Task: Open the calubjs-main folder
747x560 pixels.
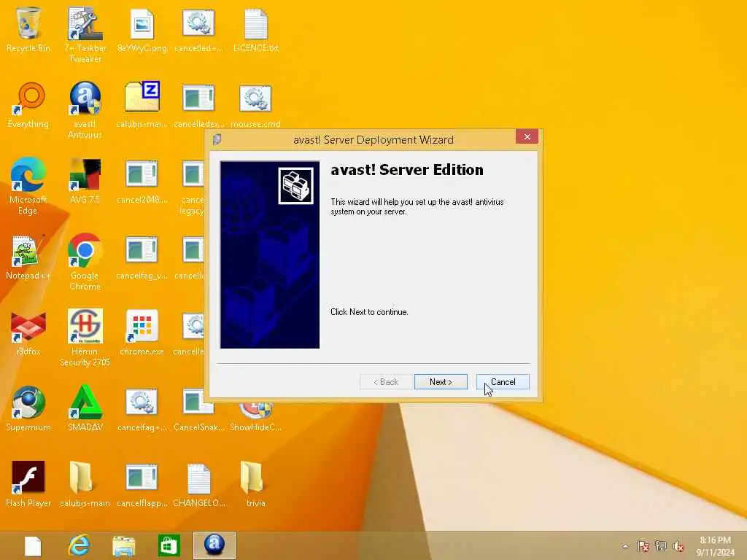Action: (85, 484)
